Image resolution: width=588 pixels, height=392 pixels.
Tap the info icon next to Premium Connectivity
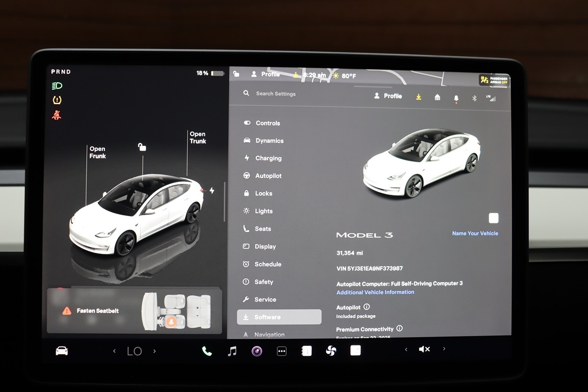pos(399,328)
